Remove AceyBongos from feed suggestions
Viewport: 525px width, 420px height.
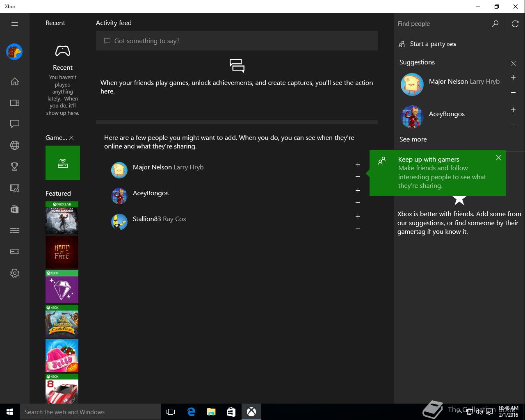pos(358,202)
